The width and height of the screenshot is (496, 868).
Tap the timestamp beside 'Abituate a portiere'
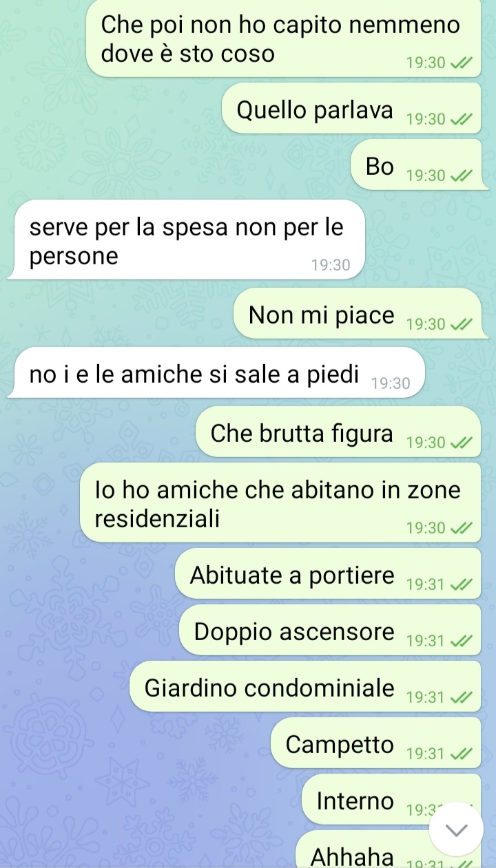point(426,584)
